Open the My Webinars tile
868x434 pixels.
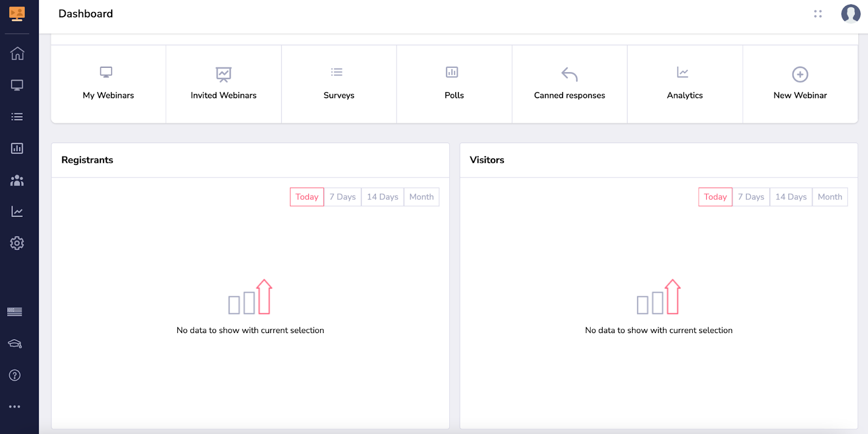(108, 84)
